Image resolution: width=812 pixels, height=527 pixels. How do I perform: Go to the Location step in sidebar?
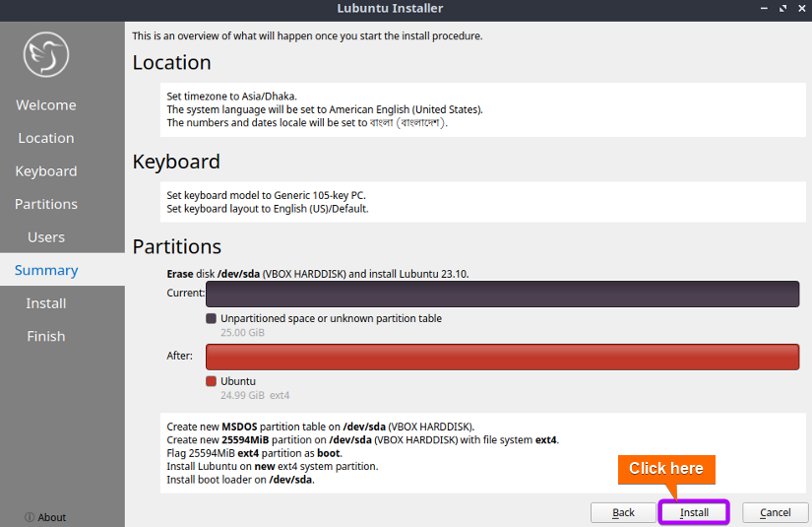point(46,138)
